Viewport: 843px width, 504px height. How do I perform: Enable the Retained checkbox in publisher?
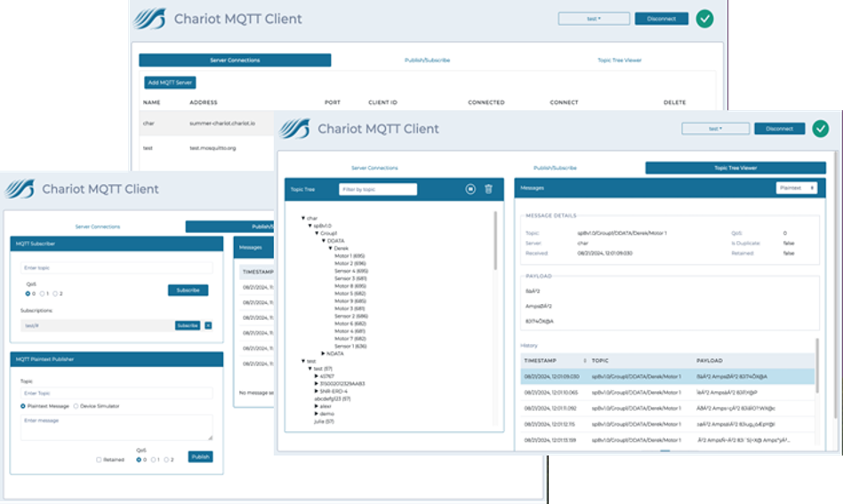pyautogui.click(x=99, y=460)
